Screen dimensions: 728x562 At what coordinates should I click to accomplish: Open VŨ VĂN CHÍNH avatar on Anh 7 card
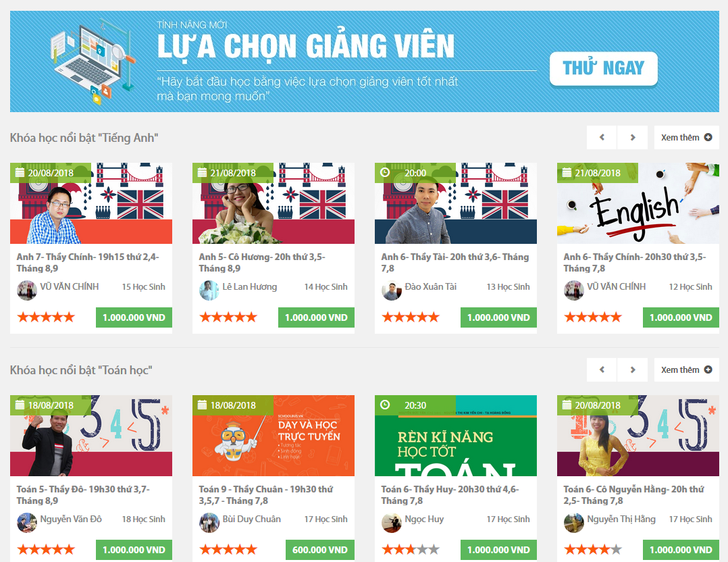[27, 290]
